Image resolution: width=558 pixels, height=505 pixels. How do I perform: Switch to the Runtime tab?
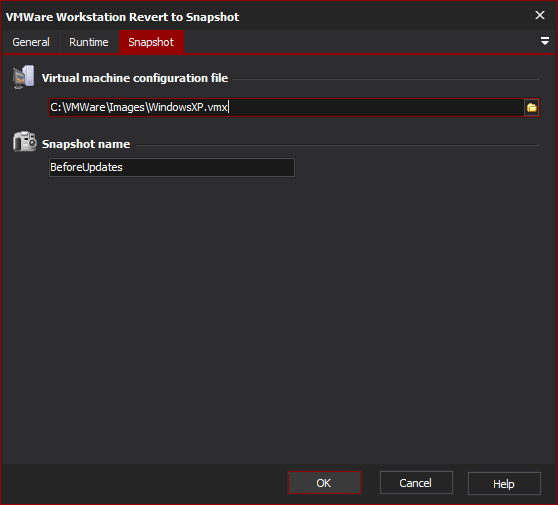click(89, 42)
